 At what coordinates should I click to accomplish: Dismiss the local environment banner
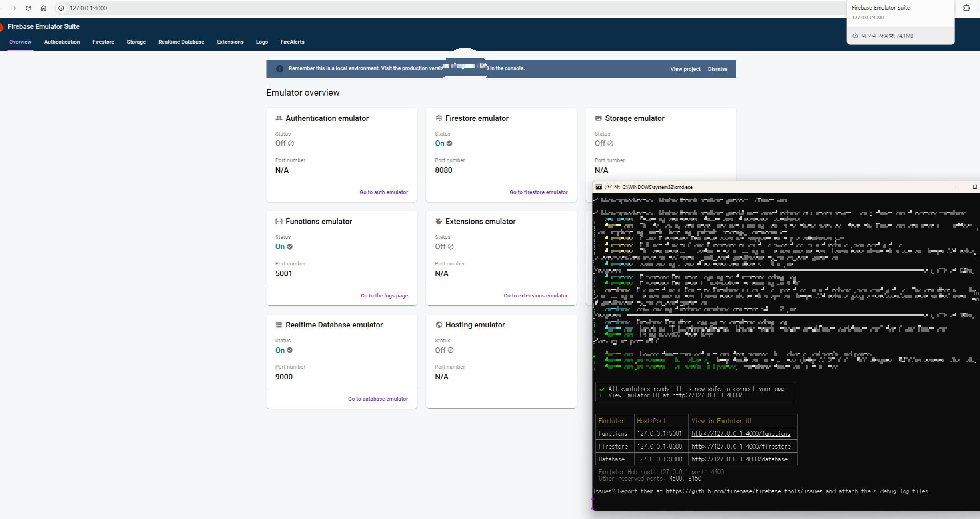click(717, 69)
